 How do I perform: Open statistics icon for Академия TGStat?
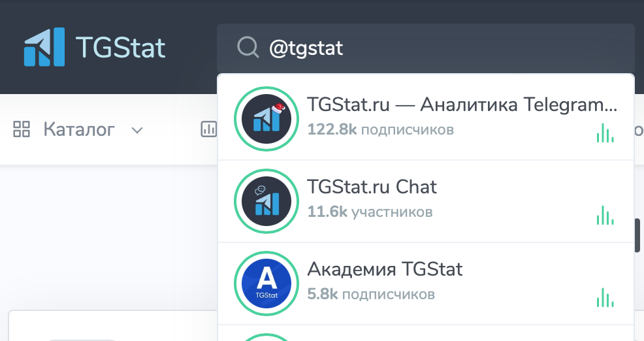605,297
